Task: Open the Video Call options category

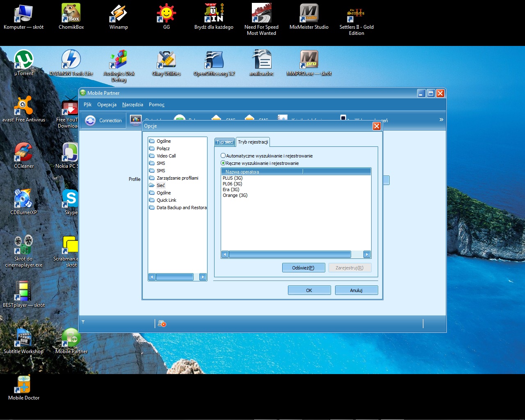Action: (x=166, y=156)
